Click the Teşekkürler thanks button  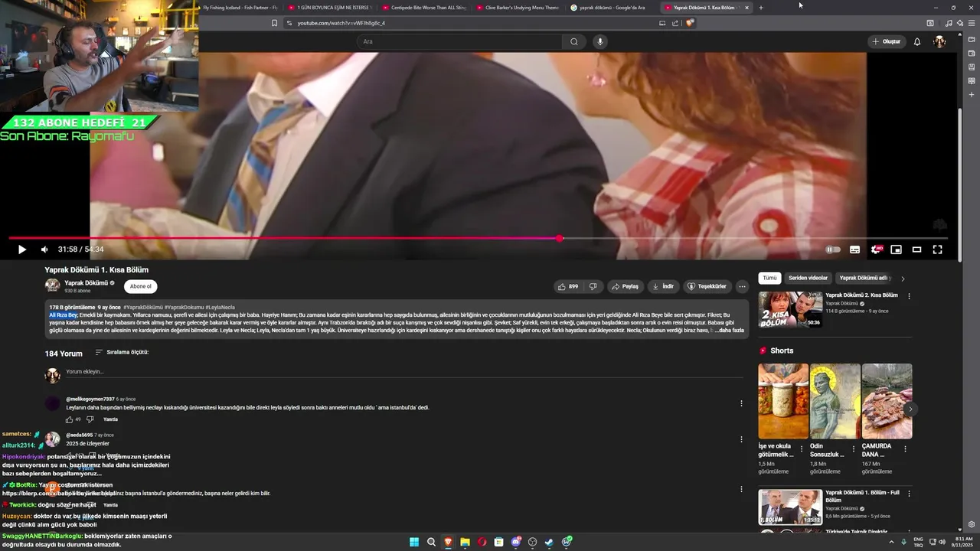point(706,286)
